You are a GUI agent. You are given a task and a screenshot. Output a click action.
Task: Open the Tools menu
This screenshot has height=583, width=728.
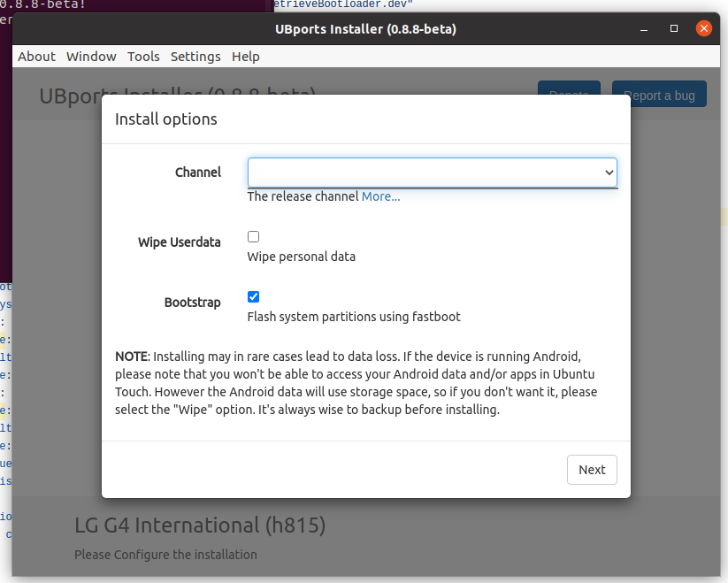coord(143,57)
